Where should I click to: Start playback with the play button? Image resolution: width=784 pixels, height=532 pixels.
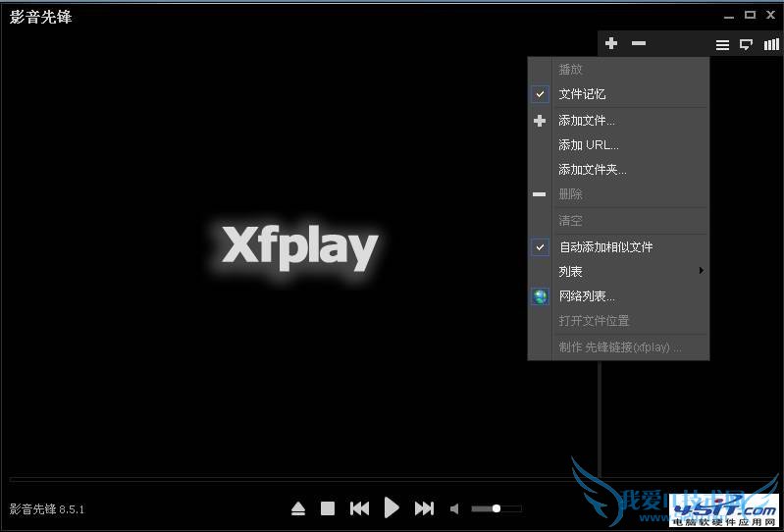[x=392, y=508]
